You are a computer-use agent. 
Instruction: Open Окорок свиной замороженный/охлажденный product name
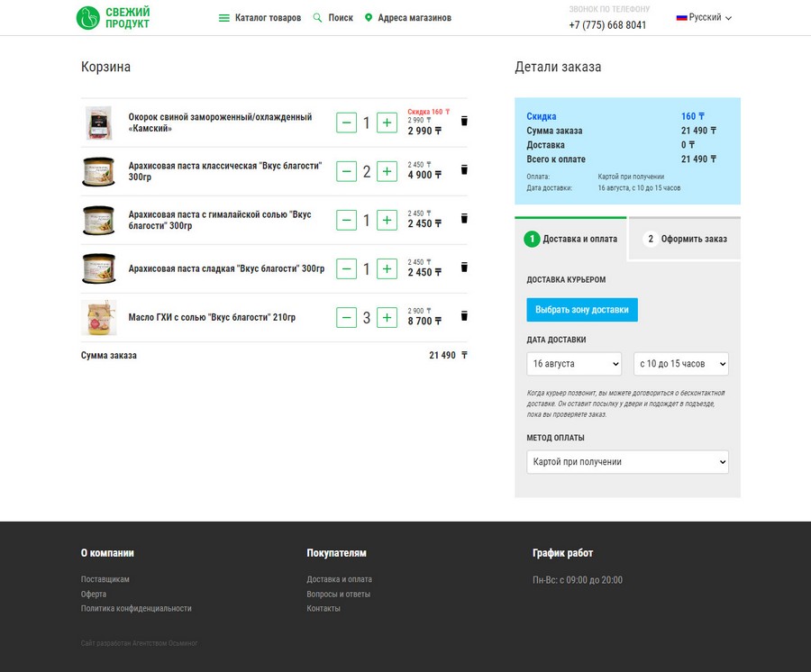[220, 123]
